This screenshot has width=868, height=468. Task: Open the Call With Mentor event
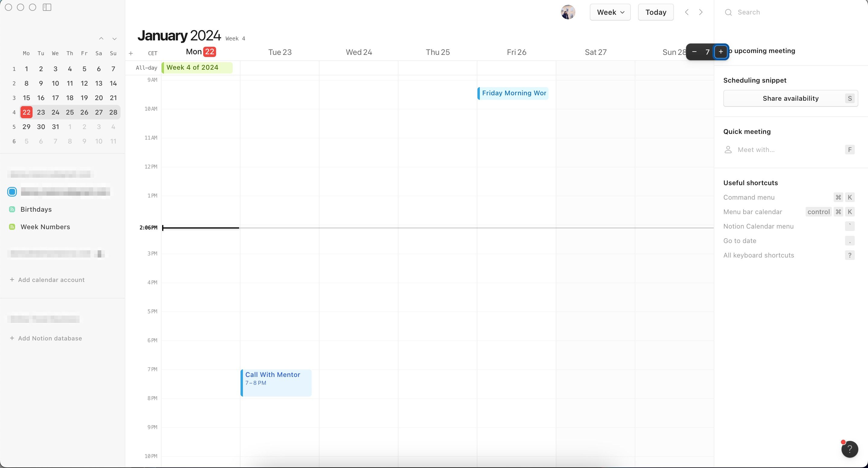coord(276,383)
